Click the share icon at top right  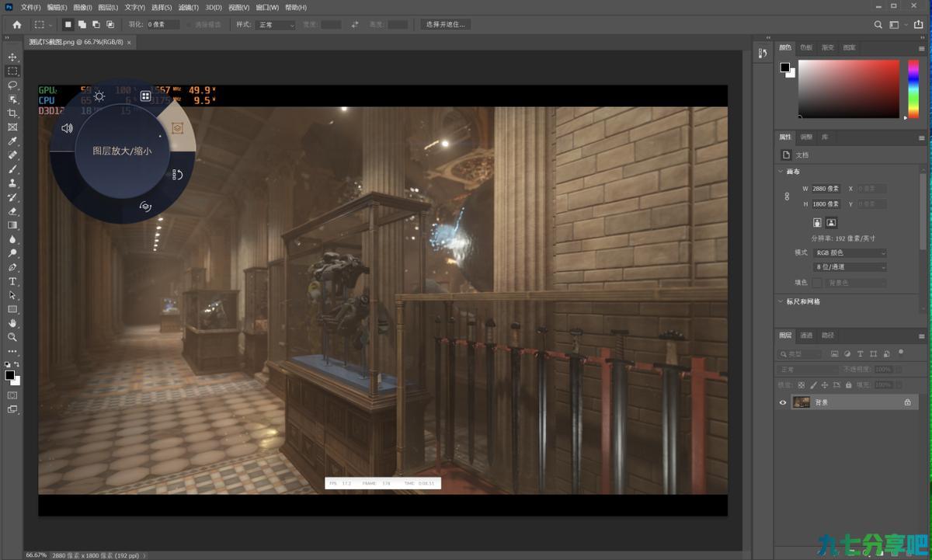point(919,25)
